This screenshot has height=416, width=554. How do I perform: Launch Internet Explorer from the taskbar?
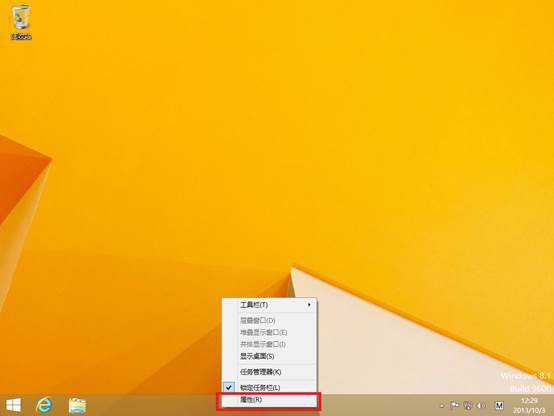pyautogui.click(x=44, y=405)
